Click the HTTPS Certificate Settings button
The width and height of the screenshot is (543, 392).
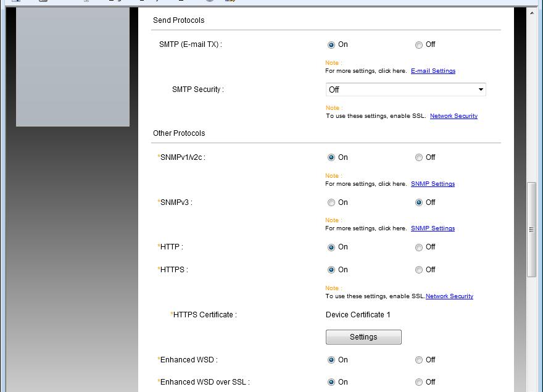(363, 337)
